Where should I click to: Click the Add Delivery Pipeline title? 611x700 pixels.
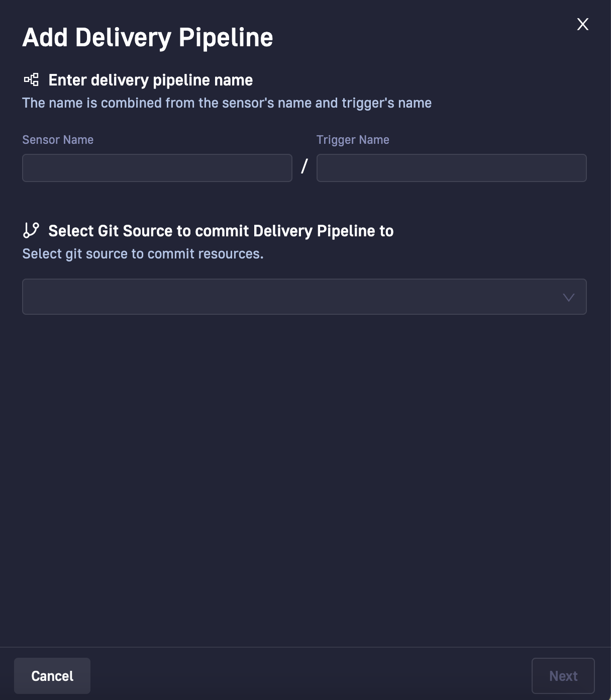pyautogui.click(x=148, y=38)
